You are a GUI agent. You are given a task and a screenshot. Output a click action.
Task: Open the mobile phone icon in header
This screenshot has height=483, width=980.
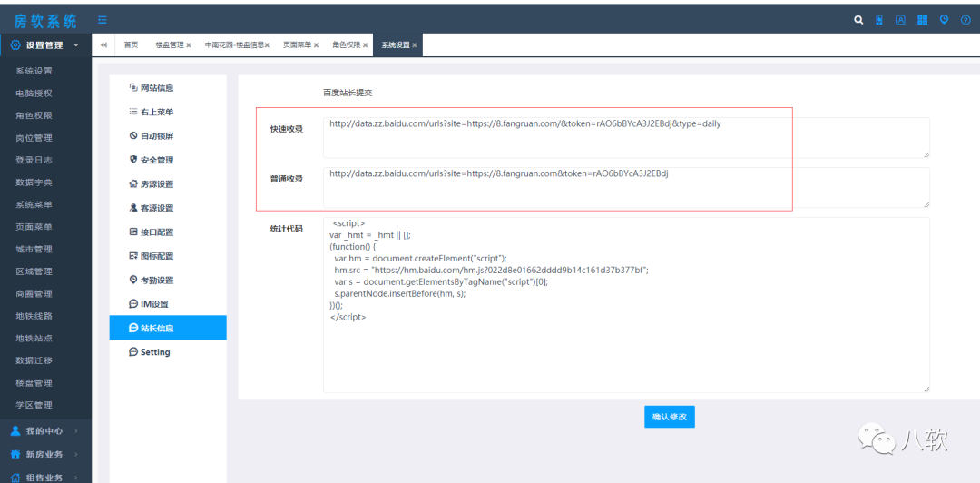879,20
